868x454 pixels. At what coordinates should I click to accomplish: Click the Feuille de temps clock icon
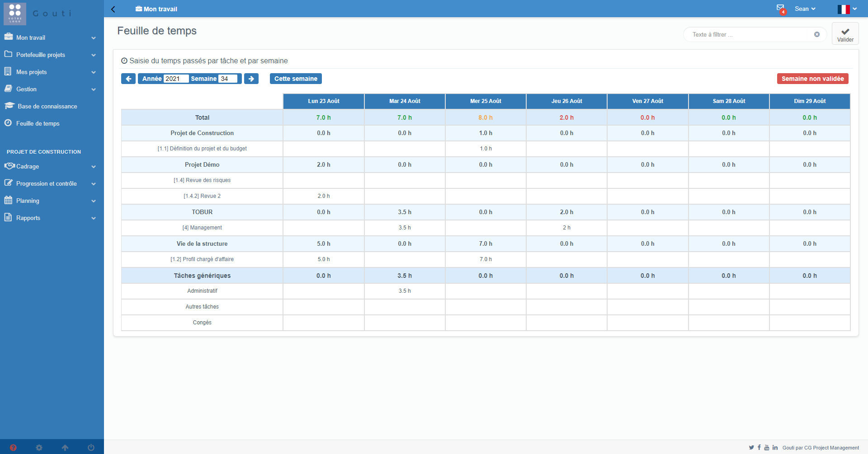coord(8,123)
